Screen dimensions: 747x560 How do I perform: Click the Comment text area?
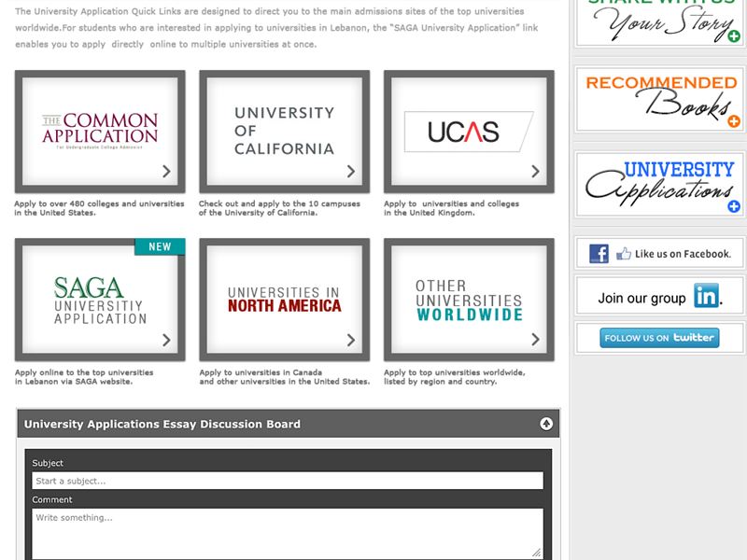click(288, 533)
